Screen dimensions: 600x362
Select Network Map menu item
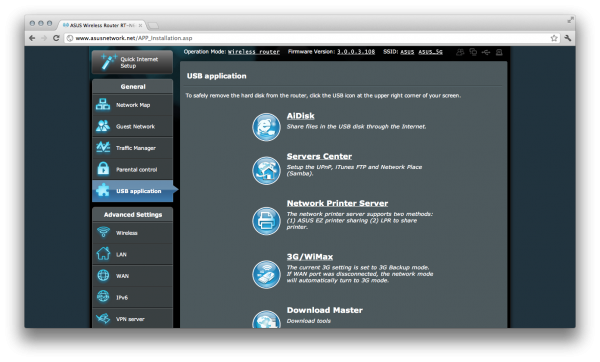point(132,105)
